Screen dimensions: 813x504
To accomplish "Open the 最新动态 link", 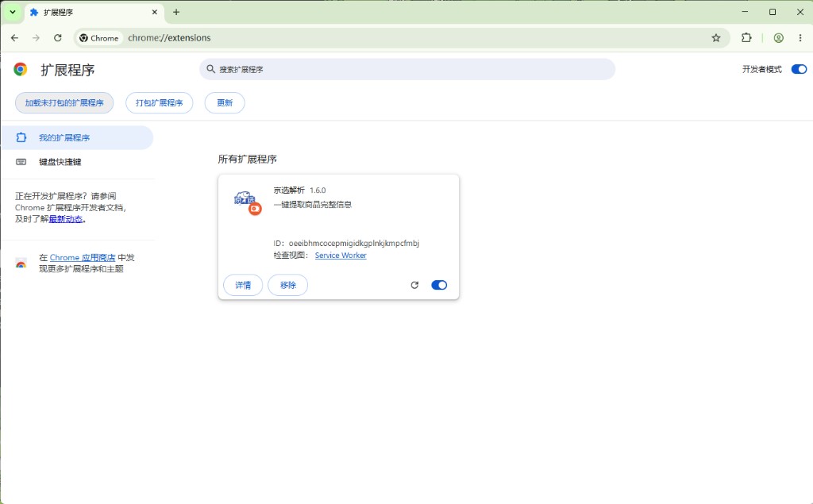I will [x=65, y=219].
